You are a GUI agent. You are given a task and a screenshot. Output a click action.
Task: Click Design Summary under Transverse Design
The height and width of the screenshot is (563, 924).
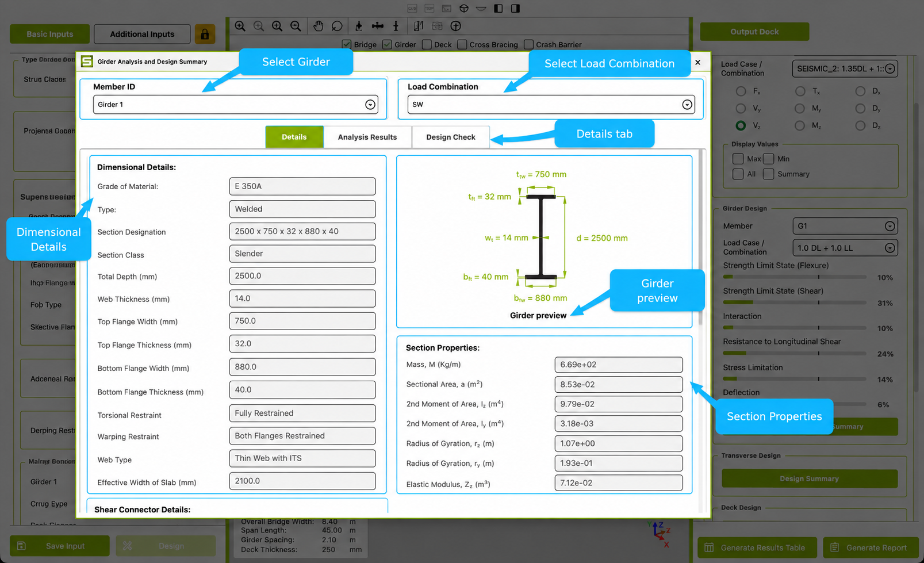pos(810,478)
